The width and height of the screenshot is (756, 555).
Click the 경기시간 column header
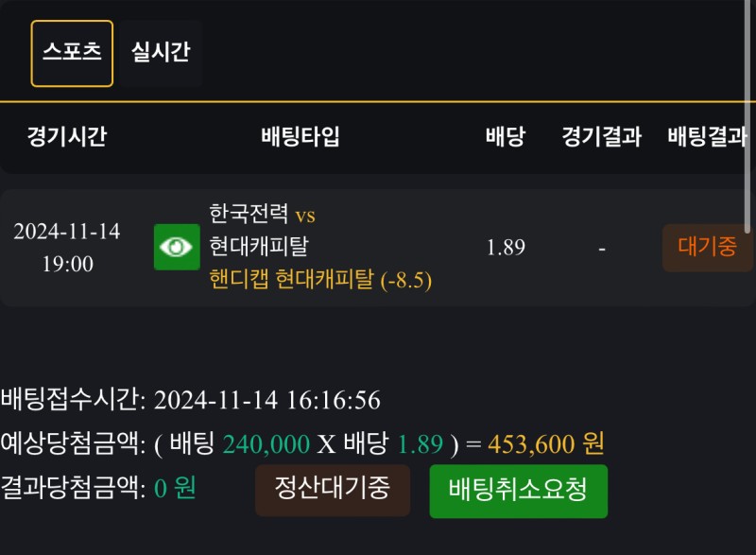point(66,137)
